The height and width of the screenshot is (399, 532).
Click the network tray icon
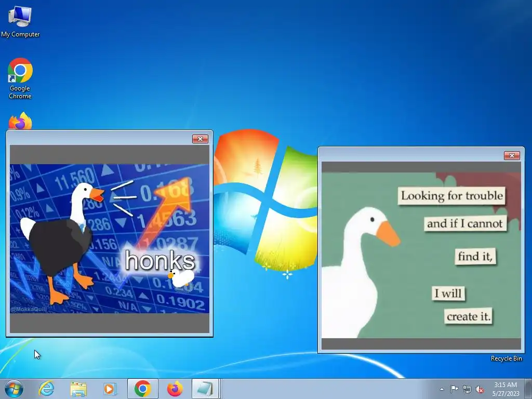point(467,389)
